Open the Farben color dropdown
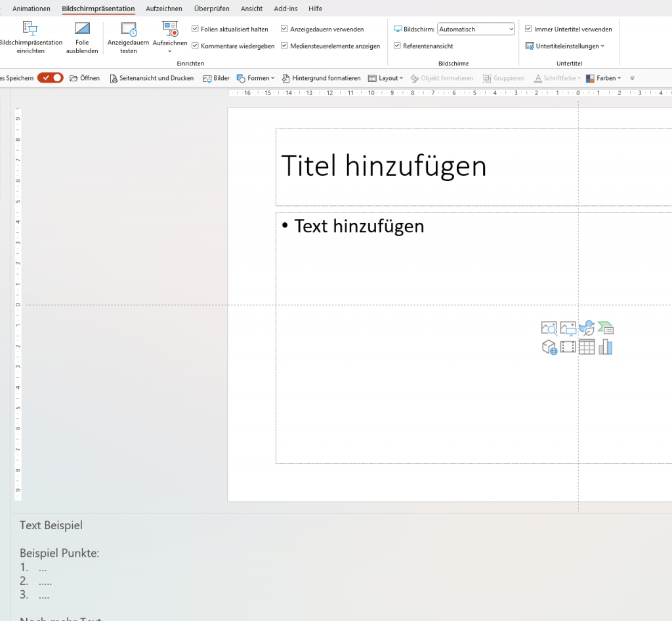Image resolution: width=672 pixels, height=621 pixels. 604,78
